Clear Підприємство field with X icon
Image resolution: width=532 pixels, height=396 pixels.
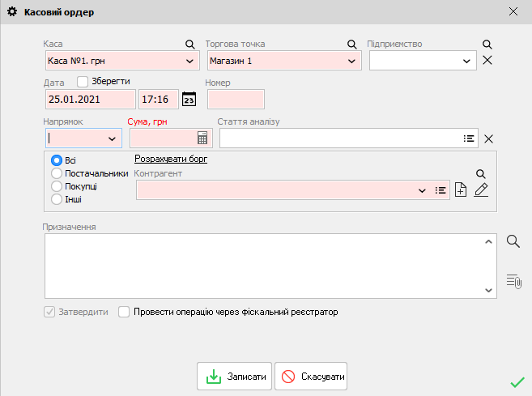[x=487, y=60]
